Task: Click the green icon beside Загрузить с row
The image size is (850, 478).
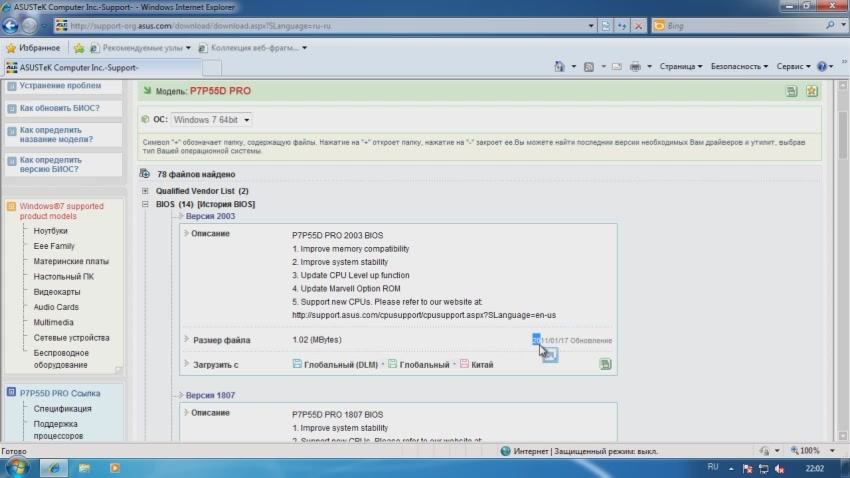Action: point(606,364)
